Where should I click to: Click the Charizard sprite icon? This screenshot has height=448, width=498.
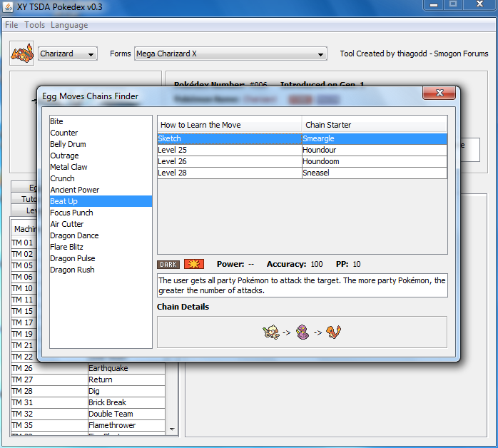click(22, 53)
